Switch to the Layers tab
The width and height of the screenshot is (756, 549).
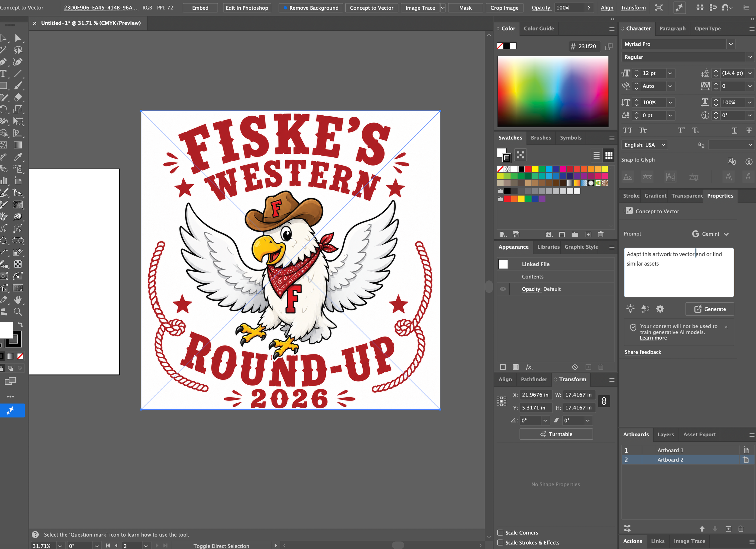665,434
